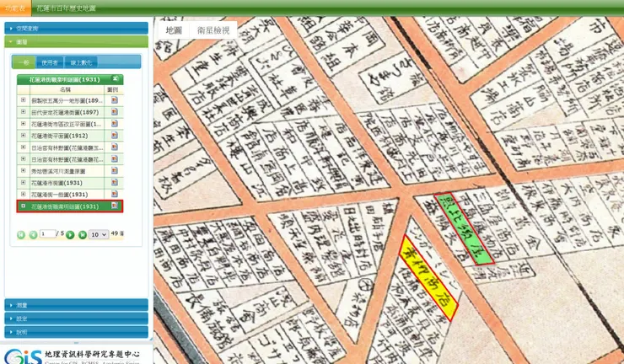Go to next page of layer list

[70, 235]
